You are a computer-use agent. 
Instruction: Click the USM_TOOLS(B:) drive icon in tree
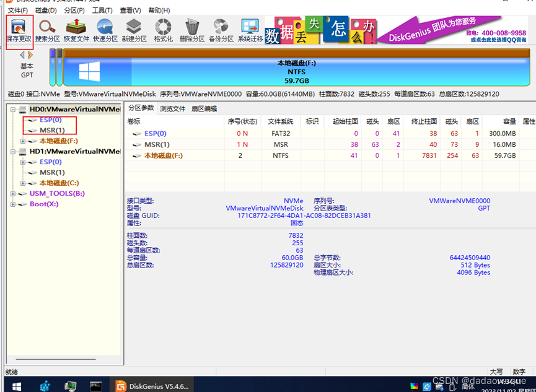[22, 194]
